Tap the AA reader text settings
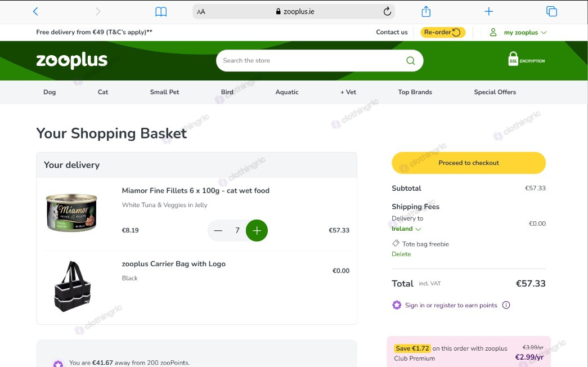The width and height of the screenshot is (588, 367). [x=201, y=12]
